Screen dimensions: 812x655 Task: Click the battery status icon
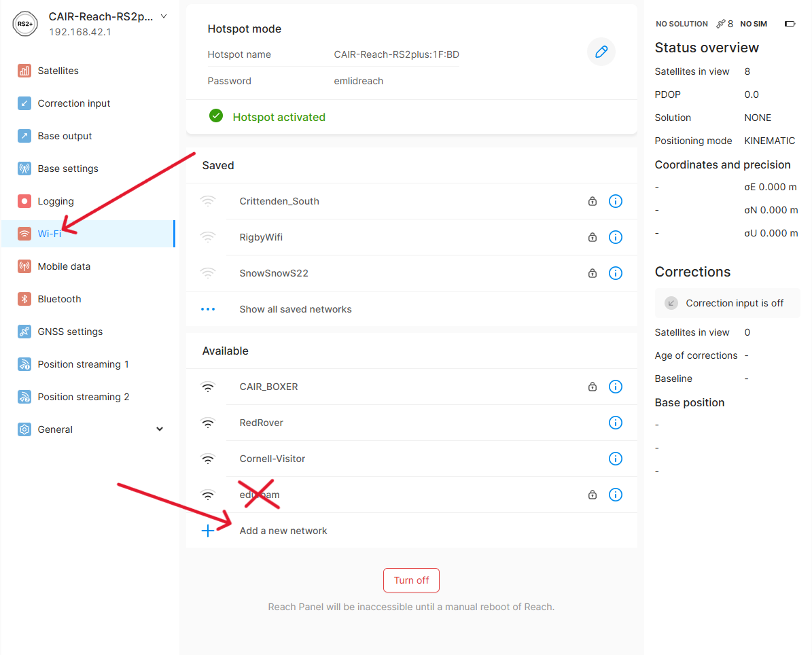[x=790, y=24]
